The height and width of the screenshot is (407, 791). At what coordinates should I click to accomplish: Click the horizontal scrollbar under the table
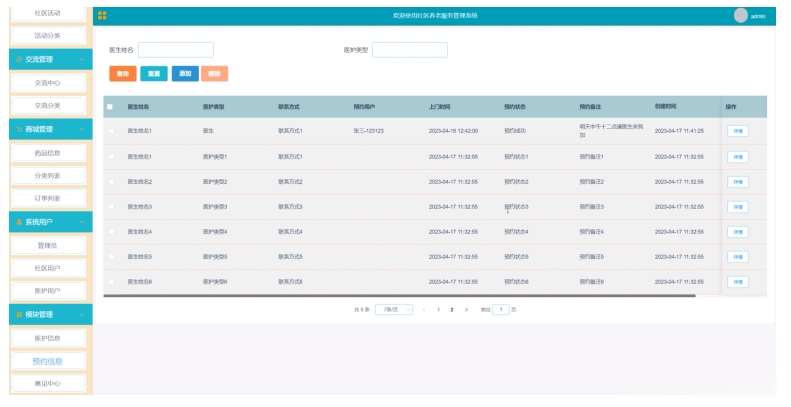(x=399, y=296)
